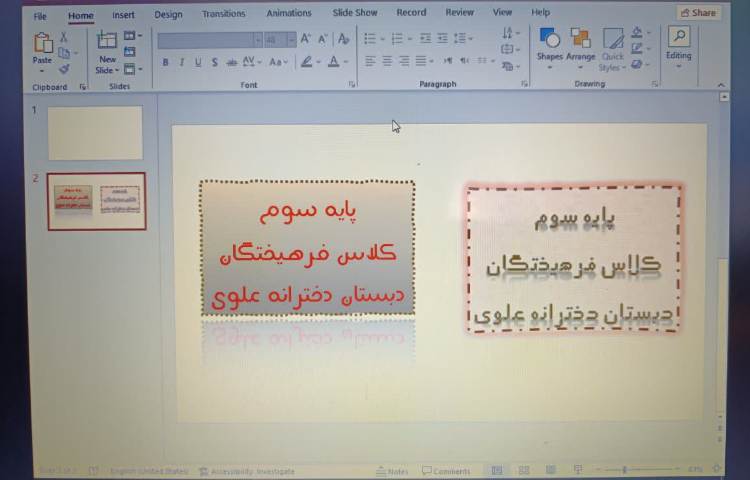This screenshot has width=750, height=480.
Task: Activate the Format Painter brush
Action: 64,69
